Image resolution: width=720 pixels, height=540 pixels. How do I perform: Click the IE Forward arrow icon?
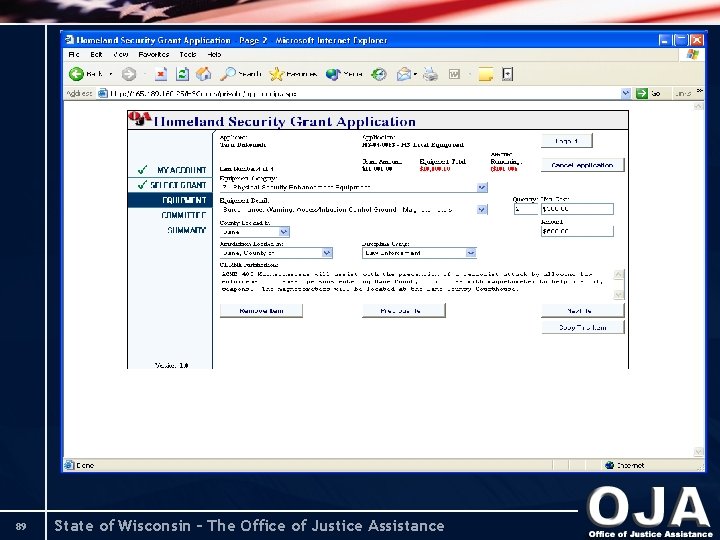[x=129, y=74]
